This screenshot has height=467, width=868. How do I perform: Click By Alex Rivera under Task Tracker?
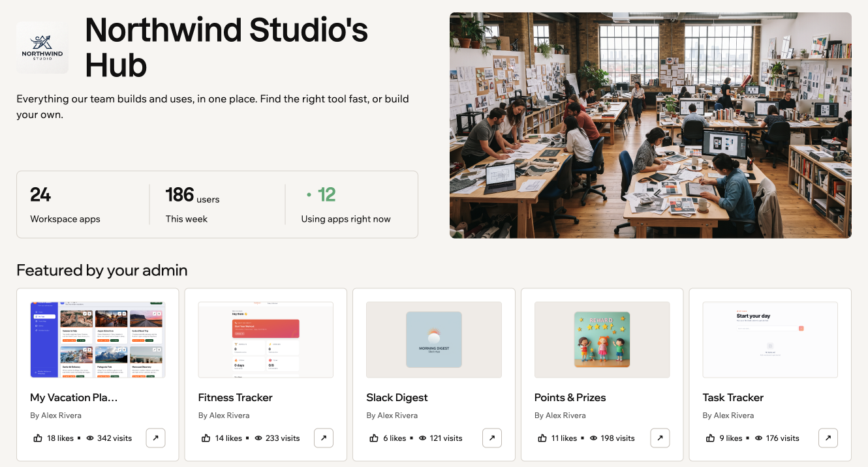click(x=728, y=415)
